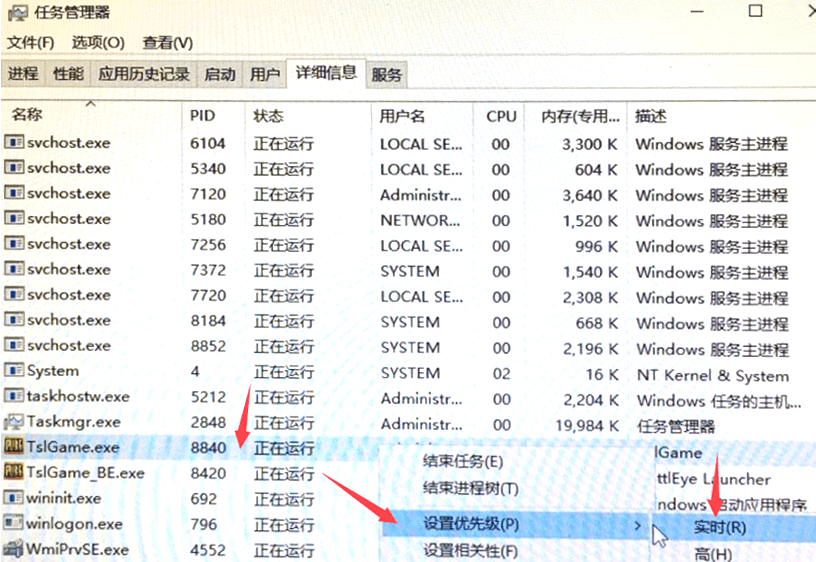Click the WmiPrvSE.exe process icon
The width and height of the screenshot is (816, 562).
[14, 549]
